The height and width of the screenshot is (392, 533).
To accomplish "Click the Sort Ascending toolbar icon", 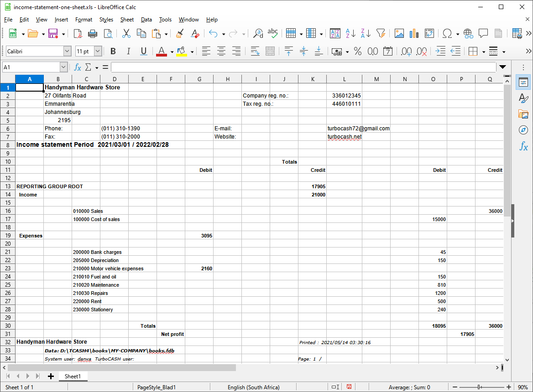I will point(350,33).
